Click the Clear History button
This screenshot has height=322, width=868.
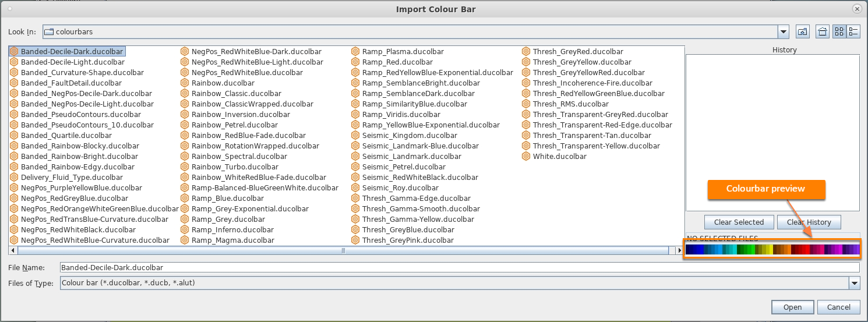(809, 222)
